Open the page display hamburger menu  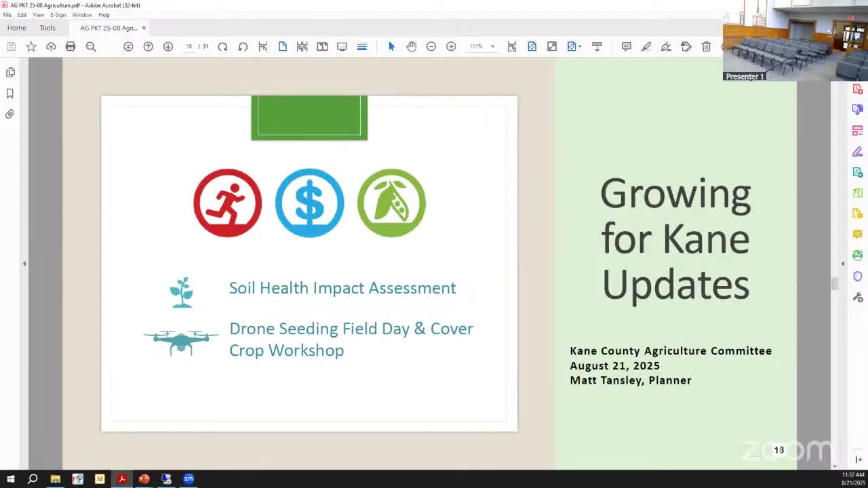coord(361,46)
